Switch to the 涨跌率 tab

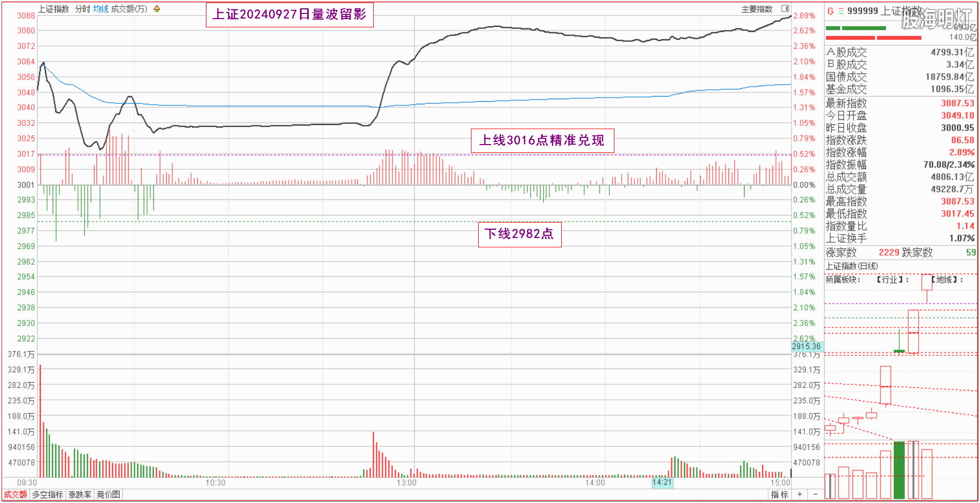click(80, 495)
